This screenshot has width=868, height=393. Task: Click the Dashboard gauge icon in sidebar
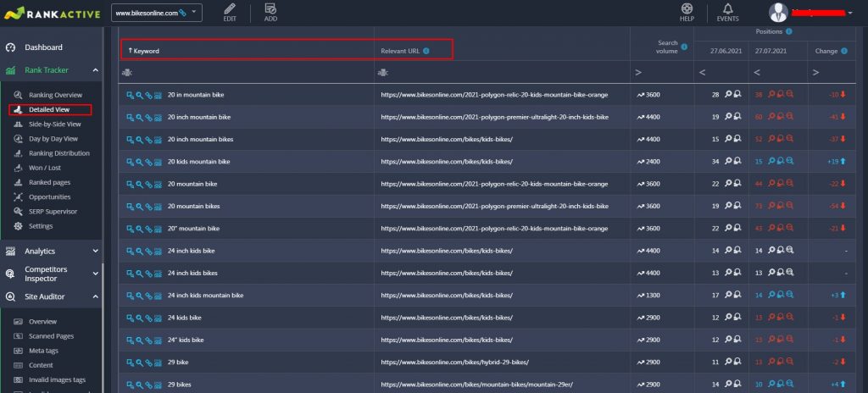[x=10, y=47]
